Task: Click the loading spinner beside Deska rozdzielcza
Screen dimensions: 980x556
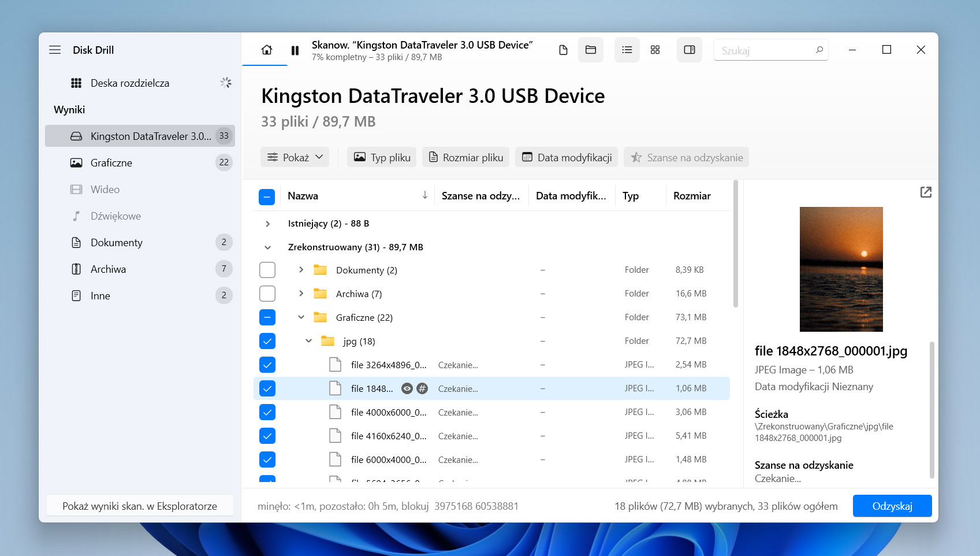Action: 226,83
